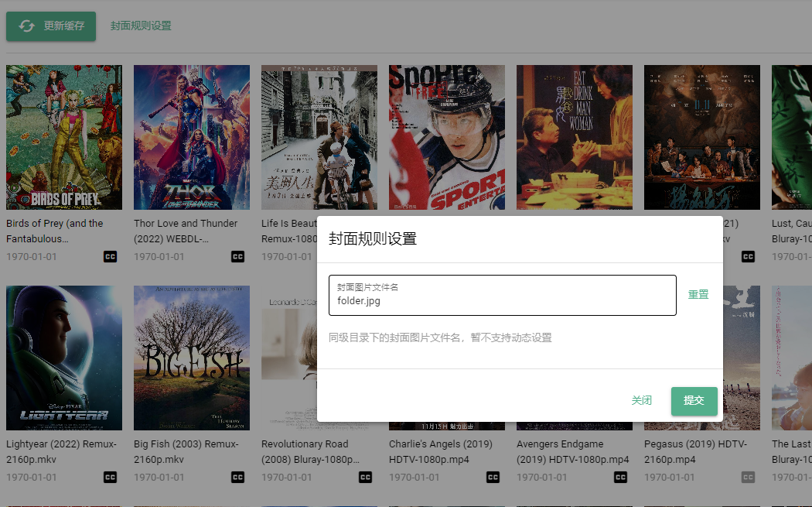Click the 1970-01-01 date under Big Fish
The width and height of the screenshot is (812, 507).
point(159,478)
